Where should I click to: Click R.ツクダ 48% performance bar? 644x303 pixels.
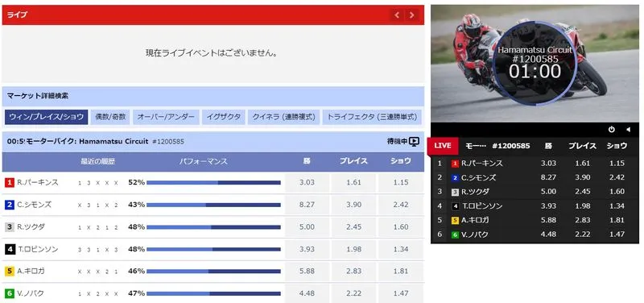pos(213,227)
